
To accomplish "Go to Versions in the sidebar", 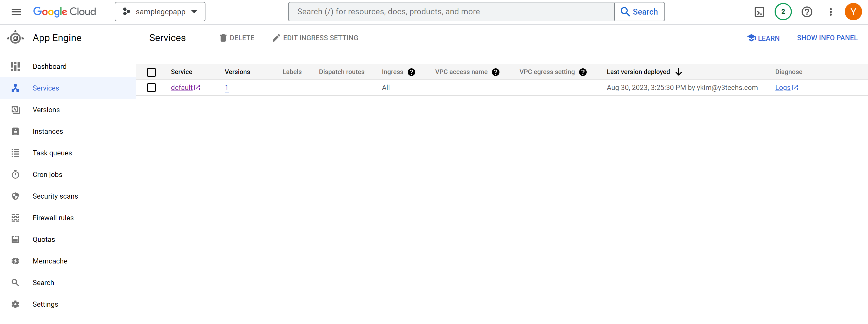I will [46, 109].
